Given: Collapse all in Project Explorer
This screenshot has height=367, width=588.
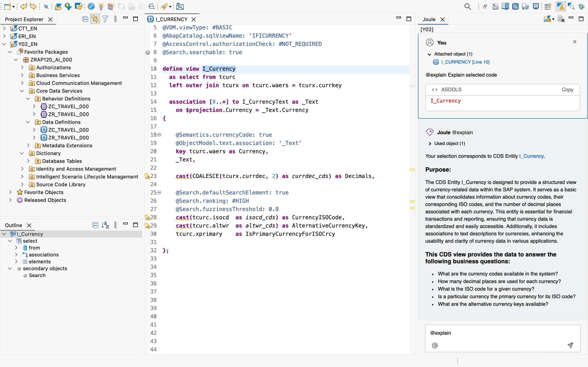Looking at the screenshot, I should pyautogui.click(x=85, y=19).
